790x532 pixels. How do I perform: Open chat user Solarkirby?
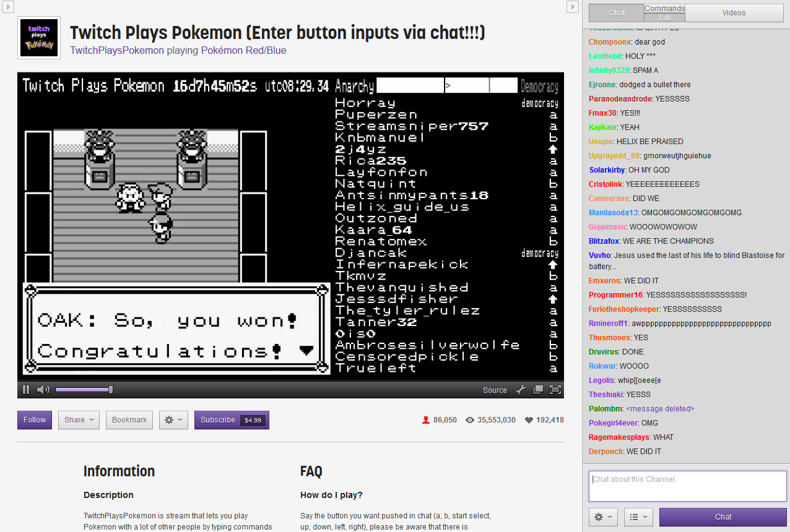tap(607, 170)
